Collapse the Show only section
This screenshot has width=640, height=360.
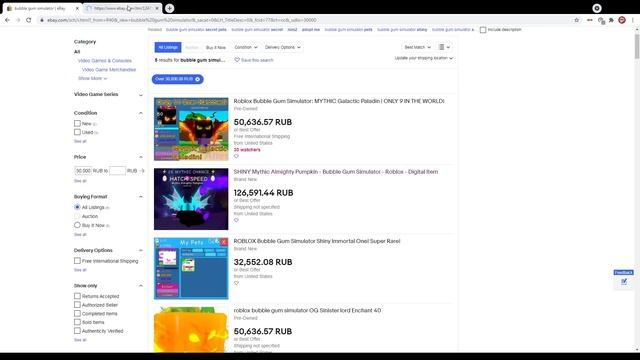[x=141, y=286]
